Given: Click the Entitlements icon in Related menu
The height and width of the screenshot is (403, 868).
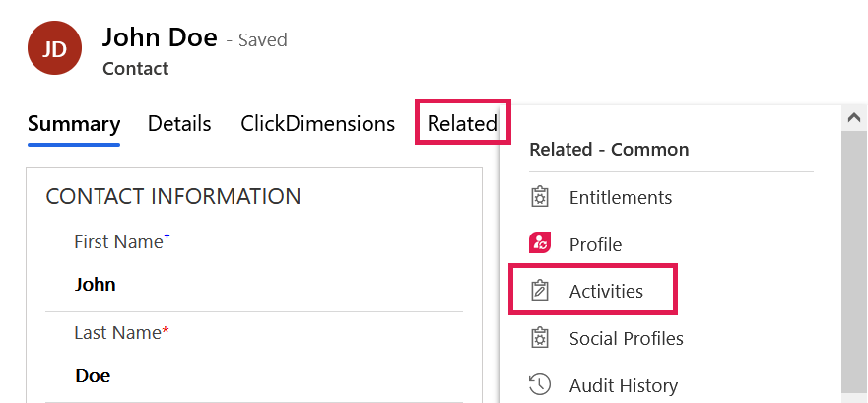Looking at the screenshot, I should 539,197.
